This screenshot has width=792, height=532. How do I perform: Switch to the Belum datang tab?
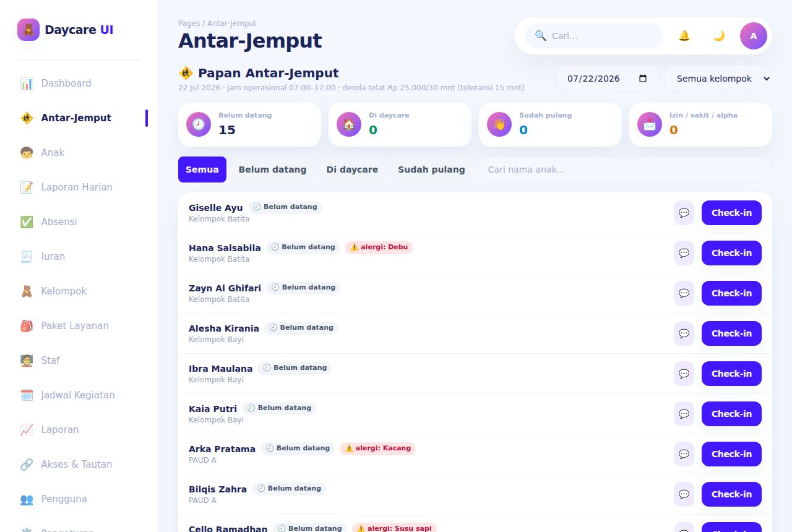tap(272, 169)
